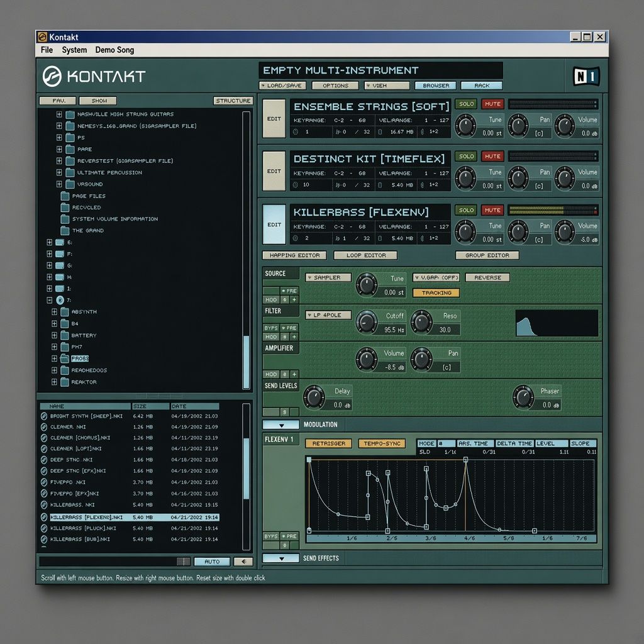644x644 pixels.
Task: Click the file icon beside Fiveppo .nki
Action: point(44,482)
